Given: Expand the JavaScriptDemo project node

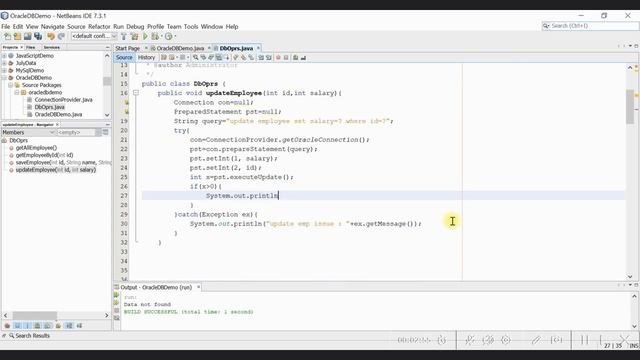Looking at the screenshot, I should (x=4, y=56).
